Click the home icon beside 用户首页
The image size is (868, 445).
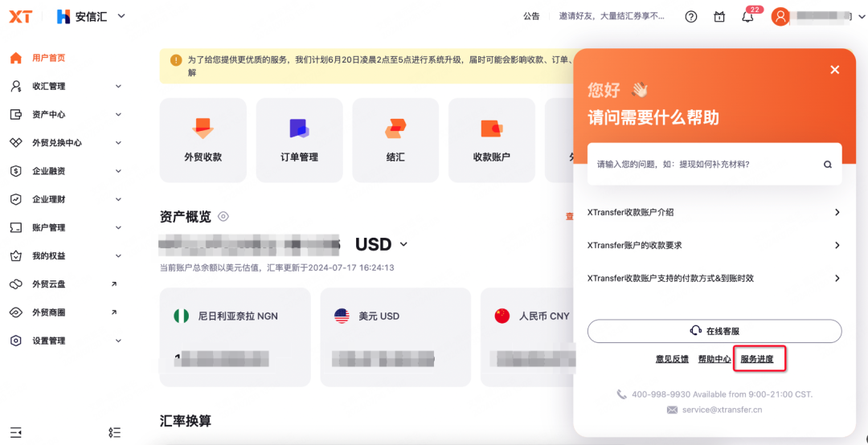(x=16, y=58)
